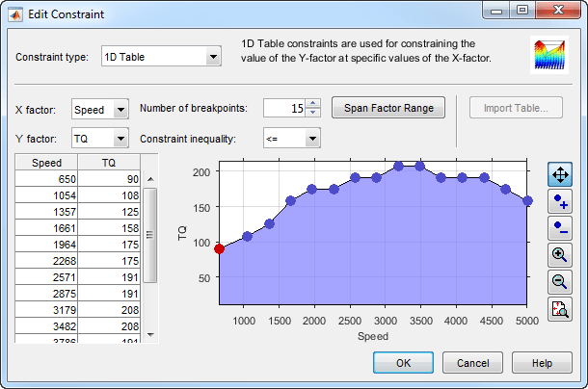Close the Edit Constraint dialog
Screen dimensions: 588x389
(x=559, y=11)
